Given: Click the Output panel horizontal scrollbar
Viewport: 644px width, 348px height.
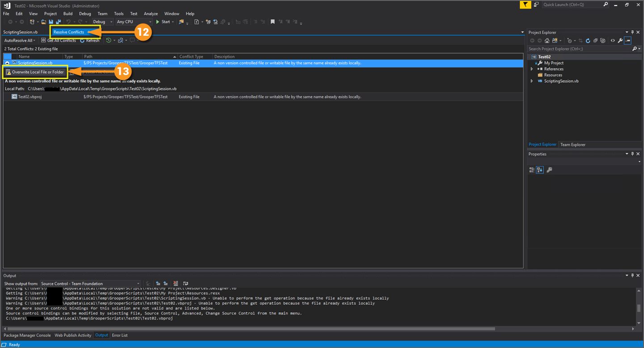Looking at the screenshot, I should pyautogui.click(x=250, y=329).
